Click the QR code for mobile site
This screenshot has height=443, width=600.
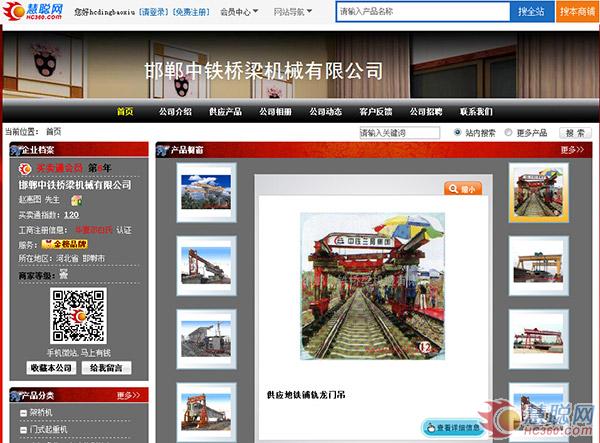tap(78, 316)
